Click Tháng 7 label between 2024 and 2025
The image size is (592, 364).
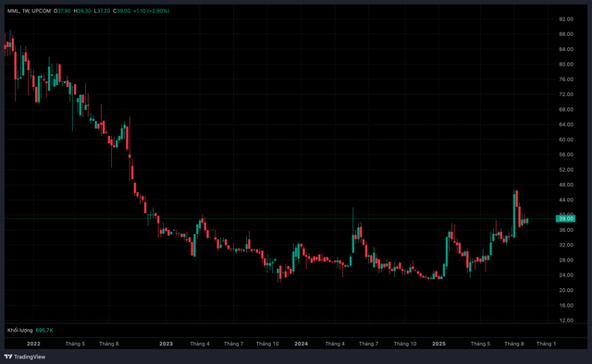tap(368, 344)
